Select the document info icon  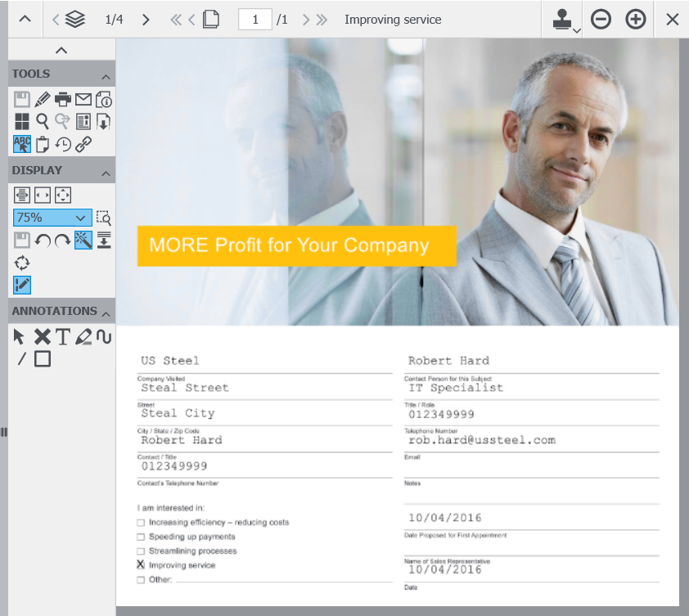(x=103, y=99)
